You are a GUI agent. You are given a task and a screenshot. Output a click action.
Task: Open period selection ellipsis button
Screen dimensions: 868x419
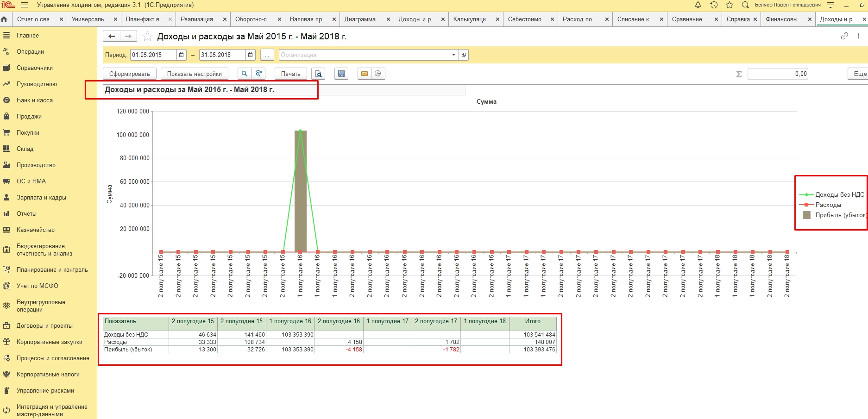tap(267, 55)
